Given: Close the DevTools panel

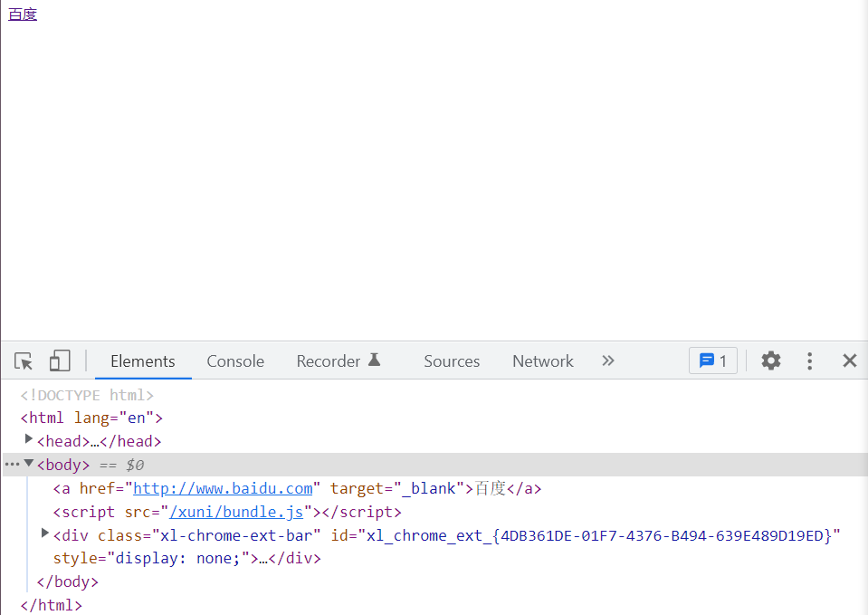Looking at the screenshot, I should [x=849, y=360].
